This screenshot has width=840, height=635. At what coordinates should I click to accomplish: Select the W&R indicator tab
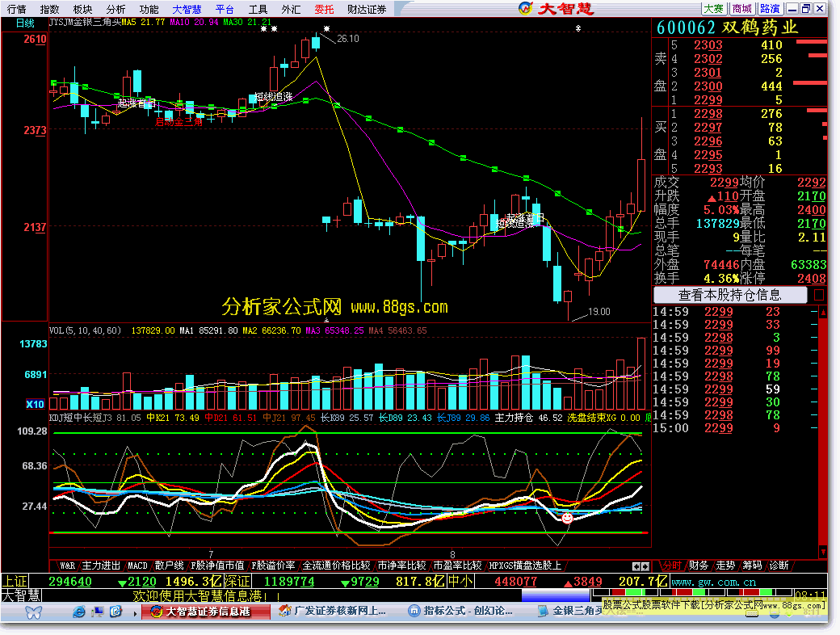[68, 566]
